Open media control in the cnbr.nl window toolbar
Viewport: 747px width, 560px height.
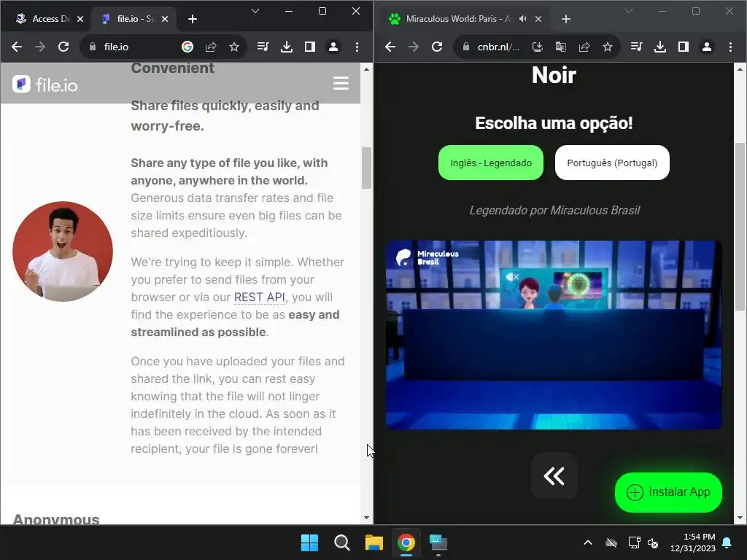click(x=636, y=47)
